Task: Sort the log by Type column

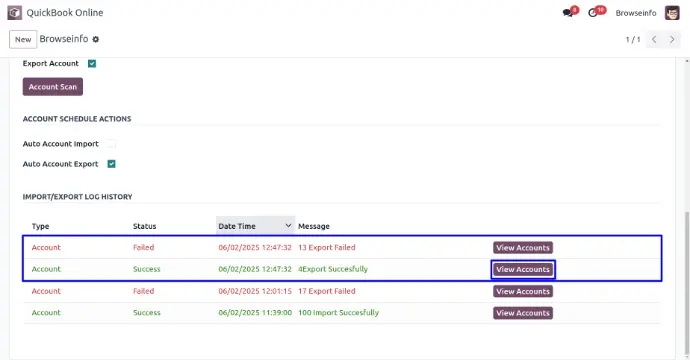Action: click(40, 226)
